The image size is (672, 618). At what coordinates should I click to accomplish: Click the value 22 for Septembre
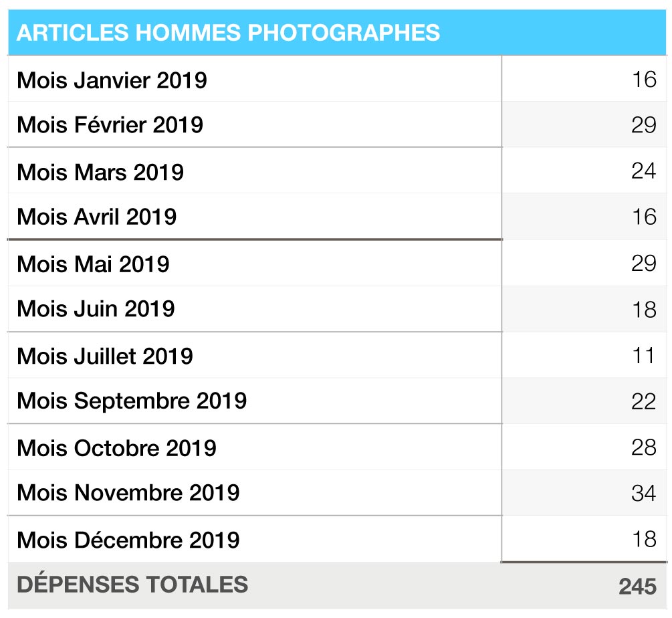(x=643, y=401)
